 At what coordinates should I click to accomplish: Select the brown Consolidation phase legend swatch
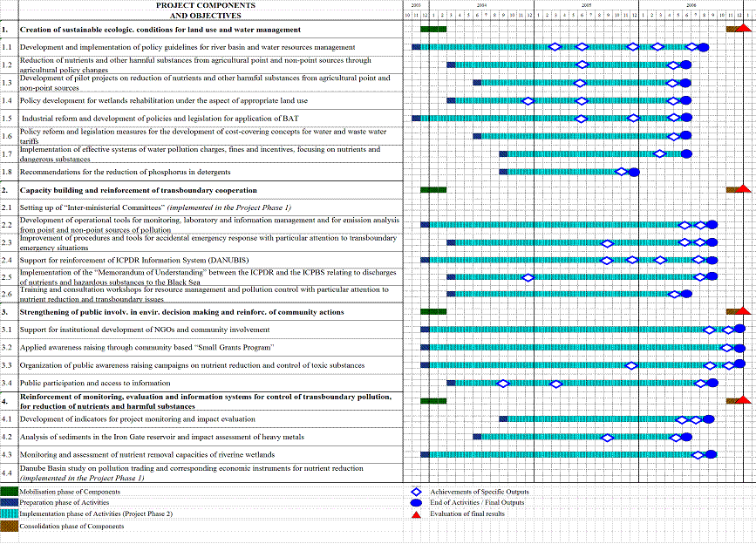pos(10,526)
